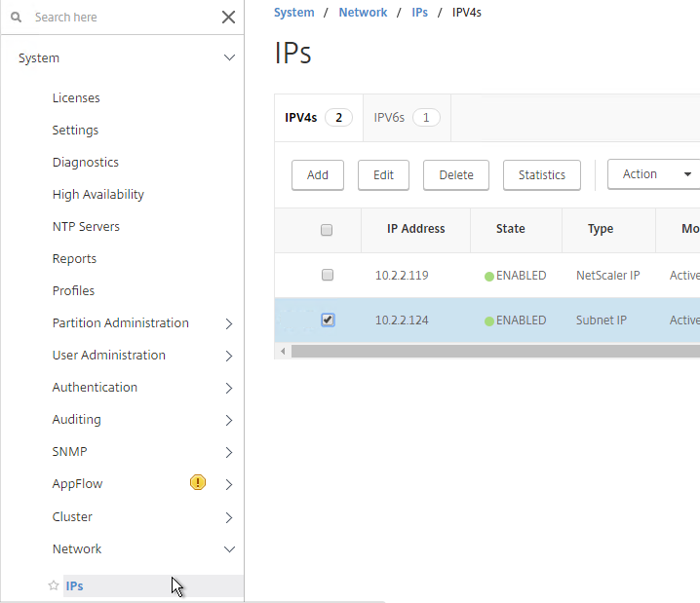The width and height of the screenshot is (700, 603).
Task: Click green status dot for 10.2.2.124
Action: [489, 321]
